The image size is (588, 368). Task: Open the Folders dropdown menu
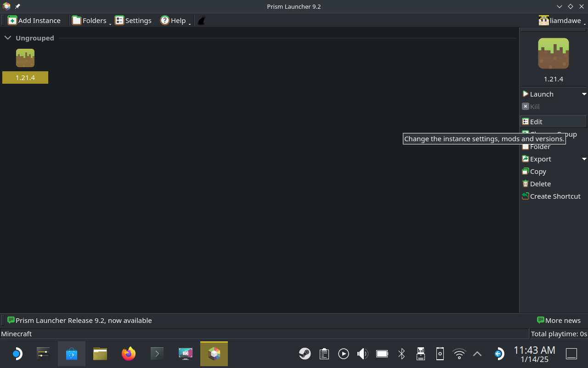90,21
